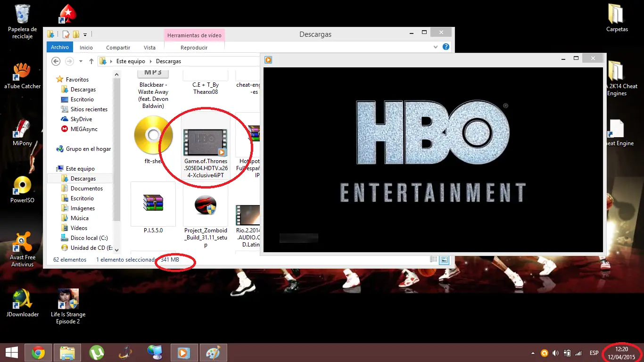The width and height of the screenshot is (644, 362).
Task: Open the MiPony desktop shortcut
Action: click(22, 132)
